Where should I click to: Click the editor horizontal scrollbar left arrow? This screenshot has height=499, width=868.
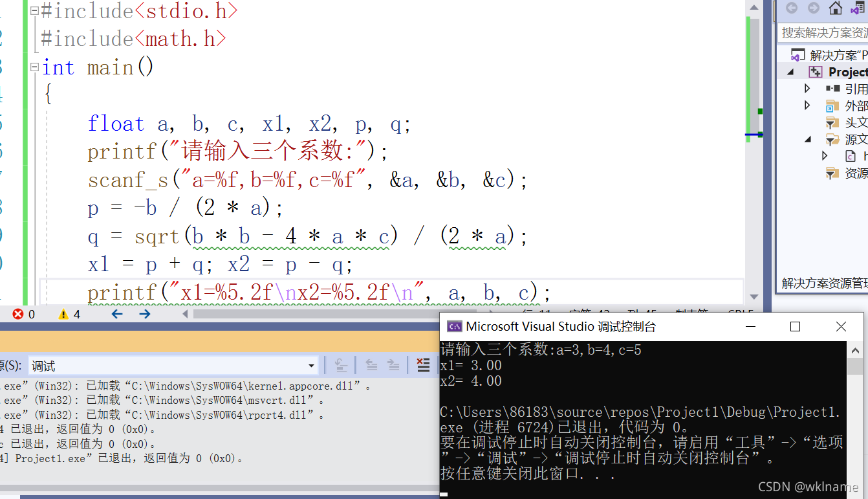[185, 314]
